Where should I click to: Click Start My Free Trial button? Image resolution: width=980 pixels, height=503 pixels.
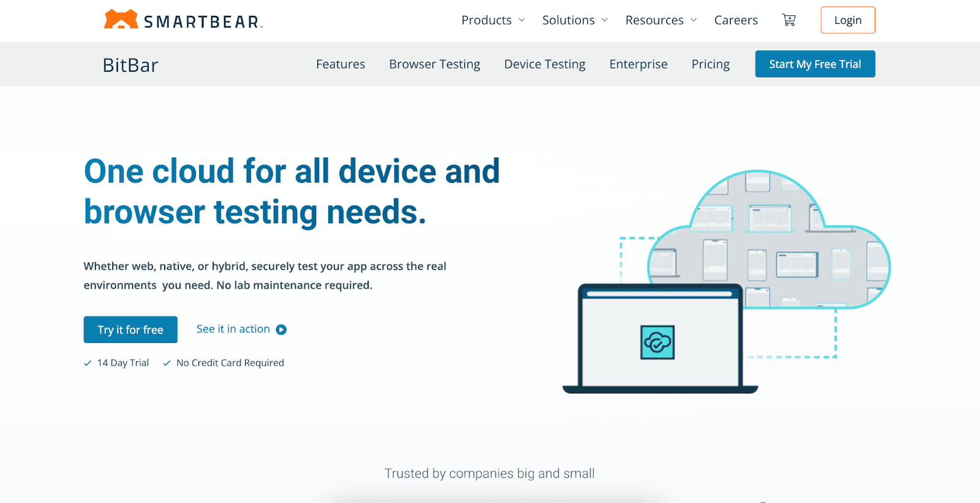pos(815,64)
